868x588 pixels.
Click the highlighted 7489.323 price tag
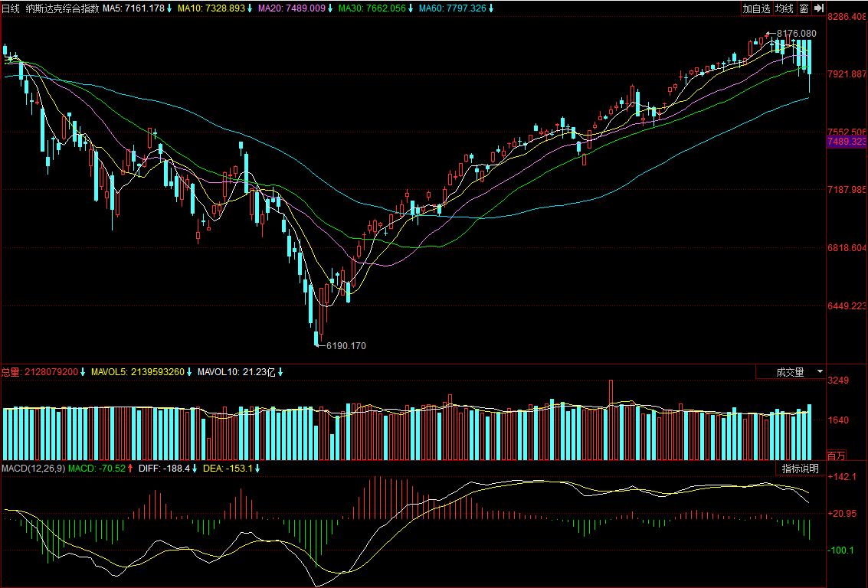(847, 142)
